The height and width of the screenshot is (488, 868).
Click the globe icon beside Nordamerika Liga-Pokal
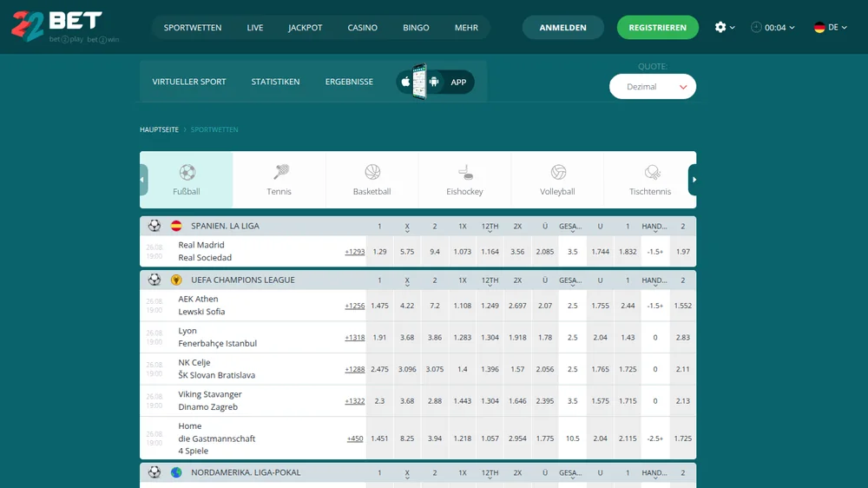176,472
